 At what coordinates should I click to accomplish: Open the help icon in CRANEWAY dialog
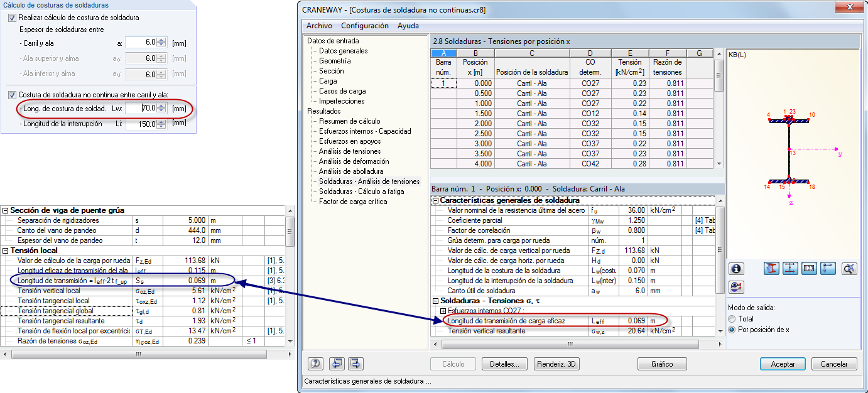316,363
